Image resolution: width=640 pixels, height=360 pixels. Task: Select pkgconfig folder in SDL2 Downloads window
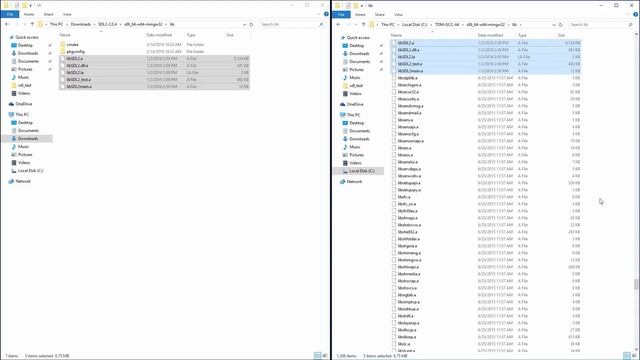click(x=154, y=51)
